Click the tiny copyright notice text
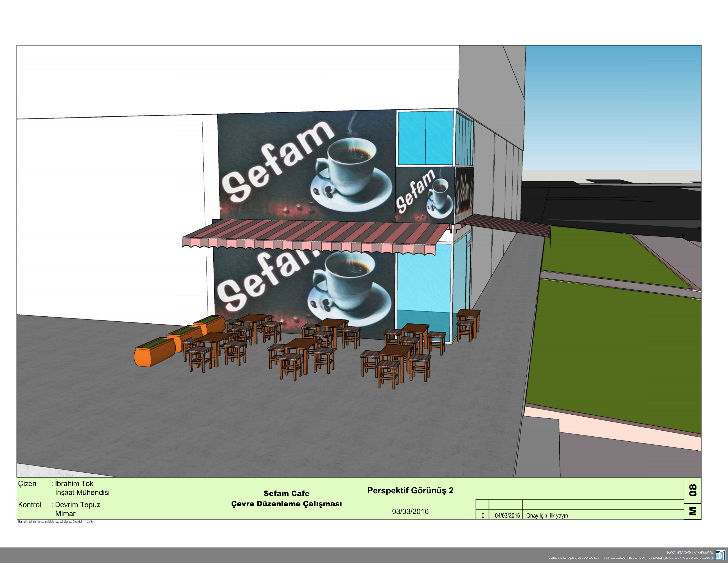The height and width of the screenshot is (563, 728). [x=56, y=522]
